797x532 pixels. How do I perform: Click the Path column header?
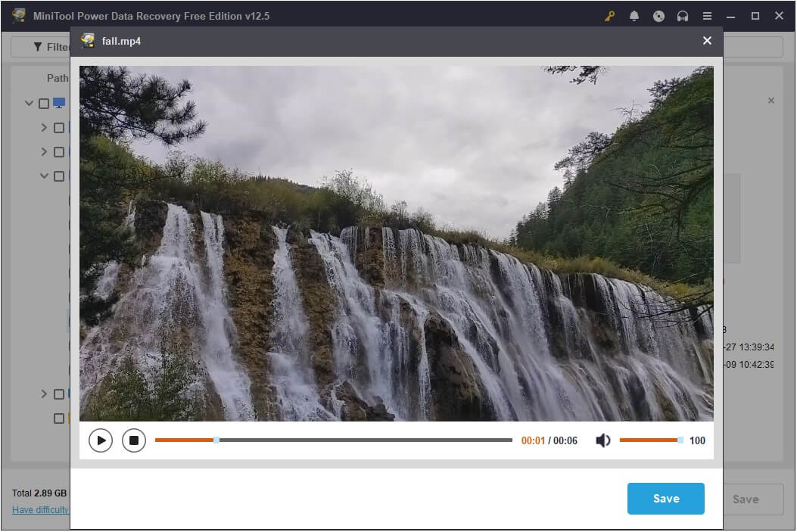coord(58,78)
